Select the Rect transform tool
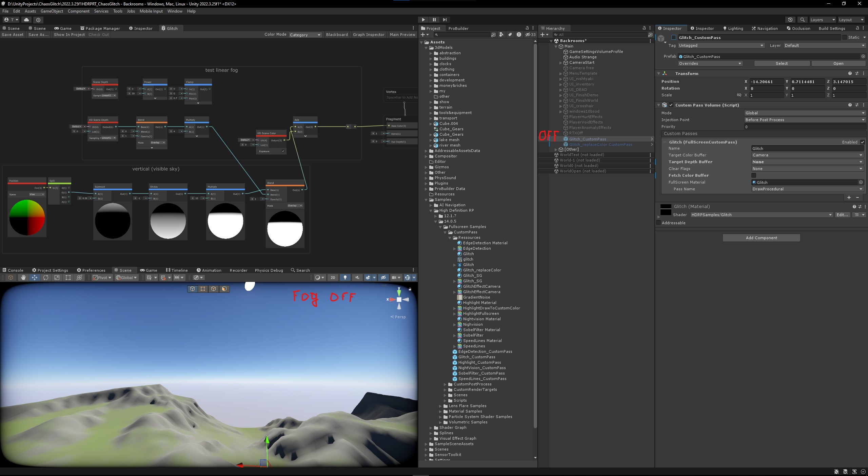 pos(68,278)
